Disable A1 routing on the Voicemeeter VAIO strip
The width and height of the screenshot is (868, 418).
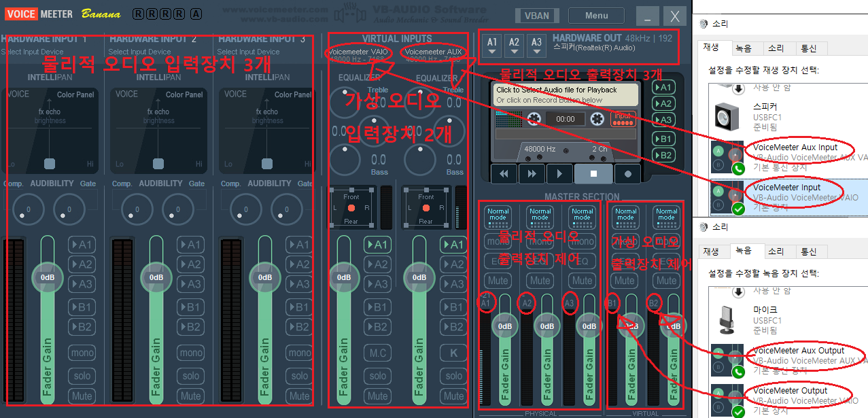point(378,245)
